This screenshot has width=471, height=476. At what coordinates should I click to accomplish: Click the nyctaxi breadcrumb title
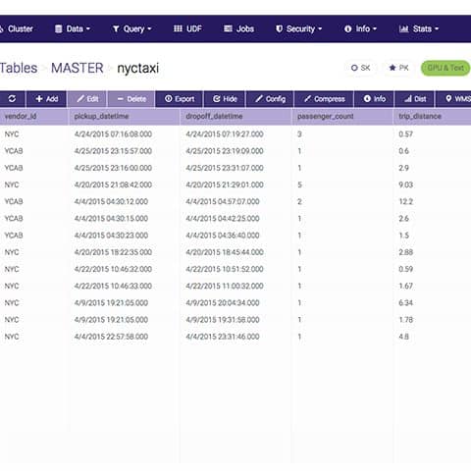pyautogui.click(x=138, y=68)
